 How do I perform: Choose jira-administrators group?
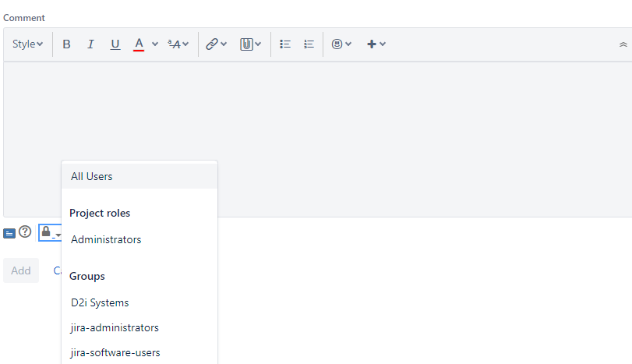tap(139, 327)
